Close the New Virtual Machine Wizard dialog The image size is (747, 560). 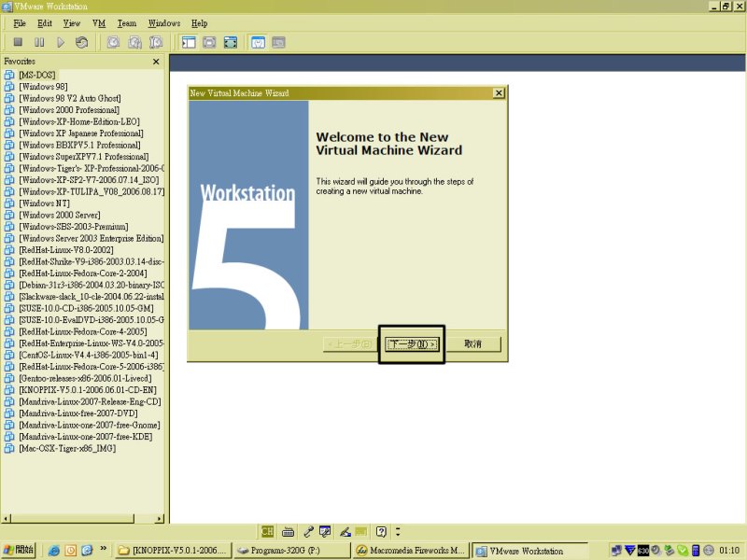point(499,92)
